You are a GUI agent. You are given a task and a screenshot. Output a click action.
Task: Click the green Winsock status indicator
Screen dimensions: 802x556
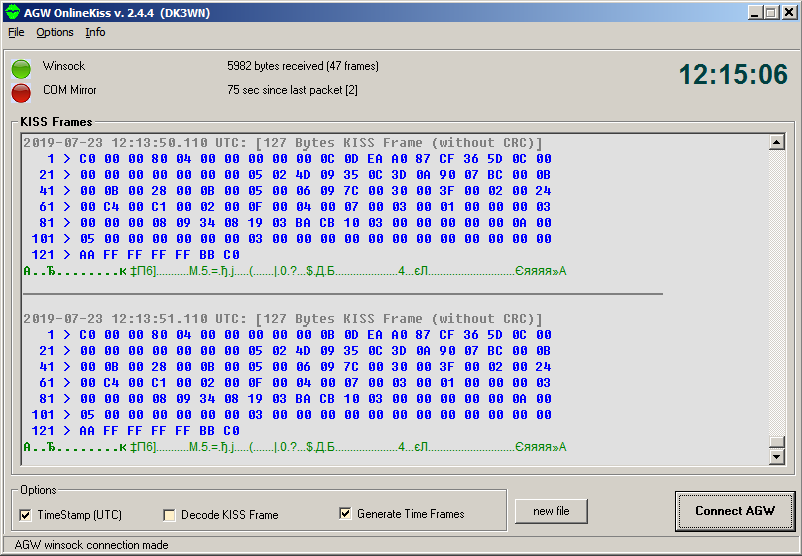tap(21, 69)
